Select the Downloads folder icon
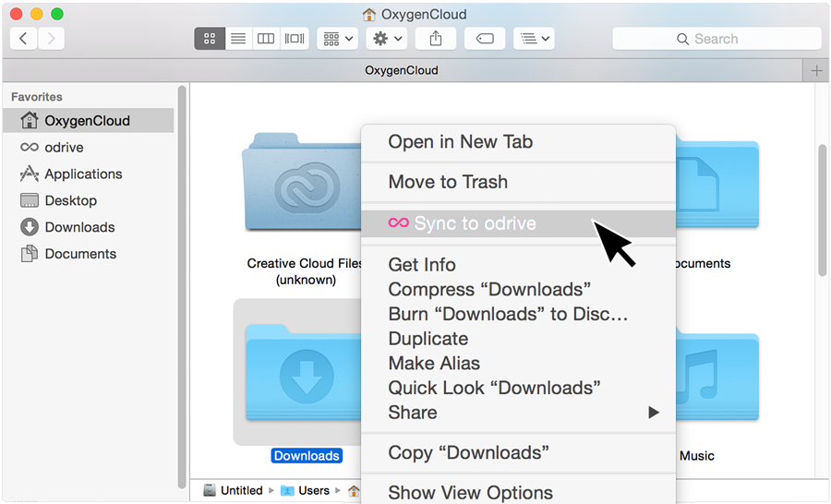 [x=303, y=374]
